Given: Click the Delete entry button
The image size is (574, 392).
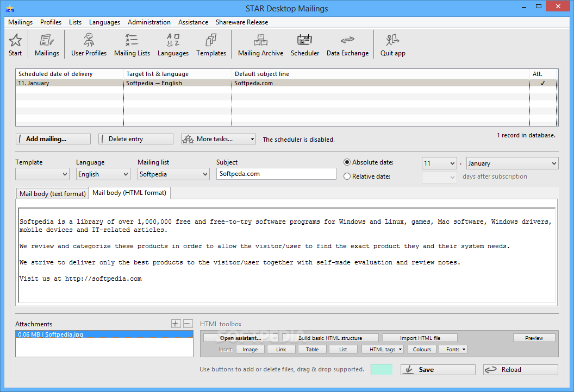Looking at the screenshot, I should tap(136, 139).
